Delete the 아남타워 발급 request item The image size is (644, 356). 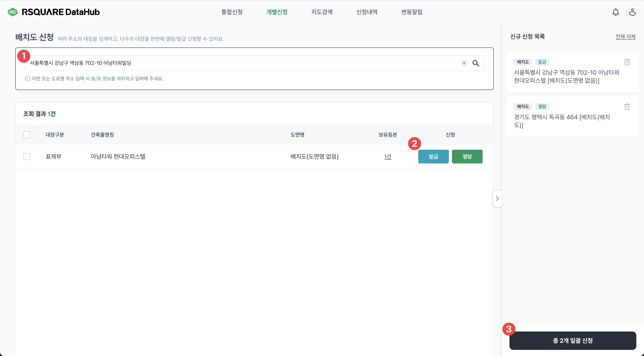tap(627, 62)
